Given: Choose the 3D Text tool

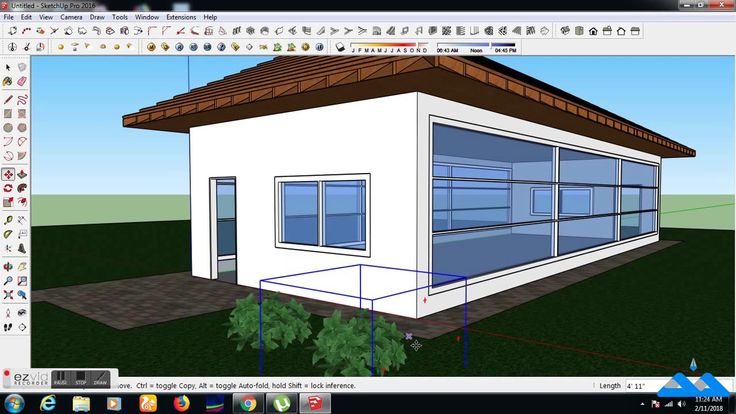Looking at the screenshot, I should pyautogui.click(x=22, y=248).
